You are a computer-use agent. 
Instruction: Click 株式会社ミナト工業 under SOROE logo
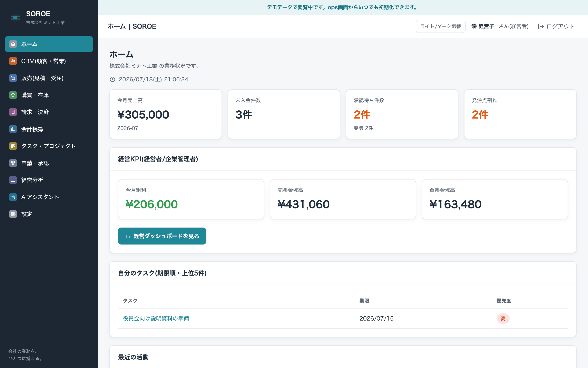click(46, 22)
